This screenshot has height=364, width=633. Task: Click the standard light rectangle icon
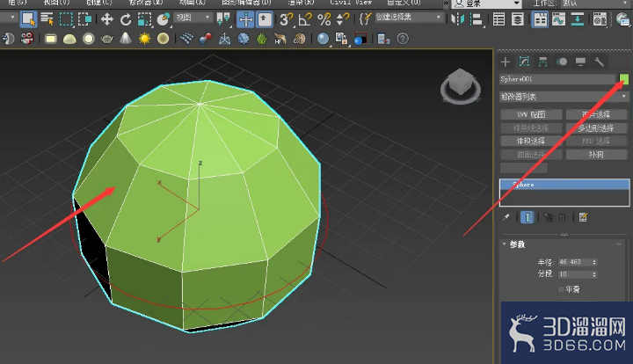[51, 39]
